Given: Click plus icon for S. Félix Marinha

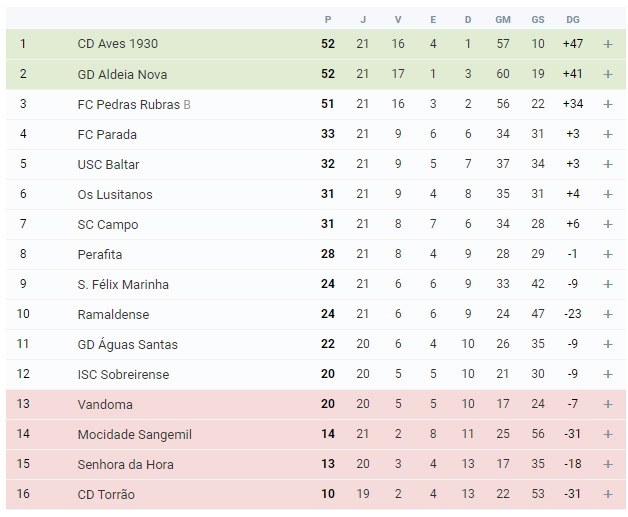Looking at the screenshot, I should [x=608, y=284].
